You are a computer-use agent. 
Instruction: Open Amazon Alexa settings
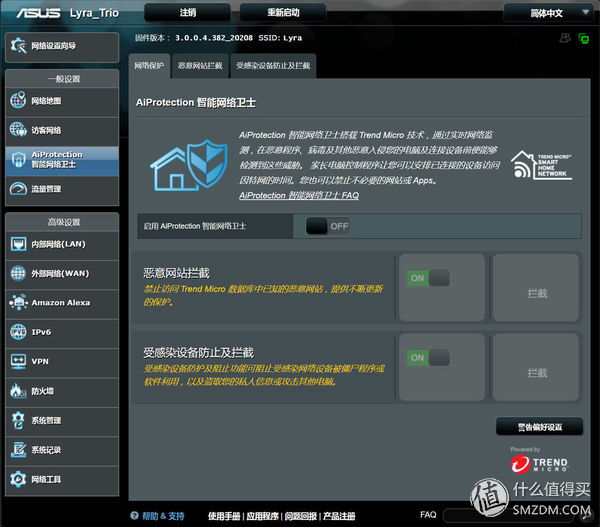(x=62, y=304)
